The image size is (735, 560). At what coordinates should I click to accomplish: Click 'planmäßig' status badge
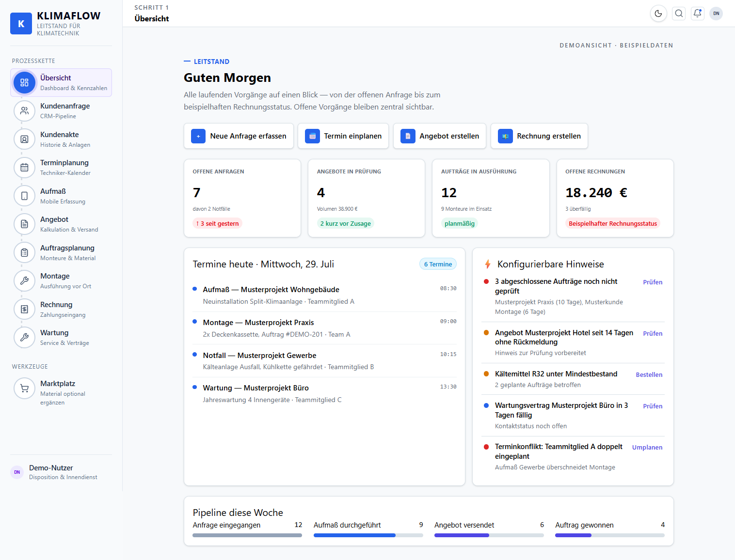coord(460,223)
